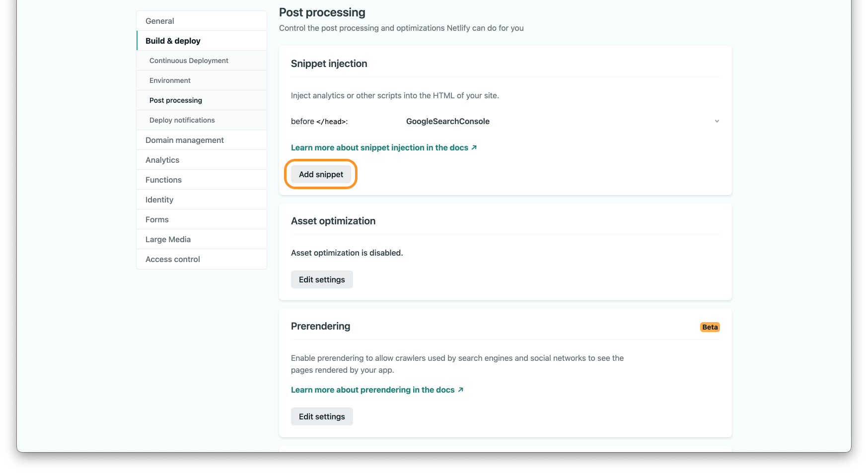This screenshot has height=473, width=868.
Task: Open Analytics settings
Action: click(162, 160)
